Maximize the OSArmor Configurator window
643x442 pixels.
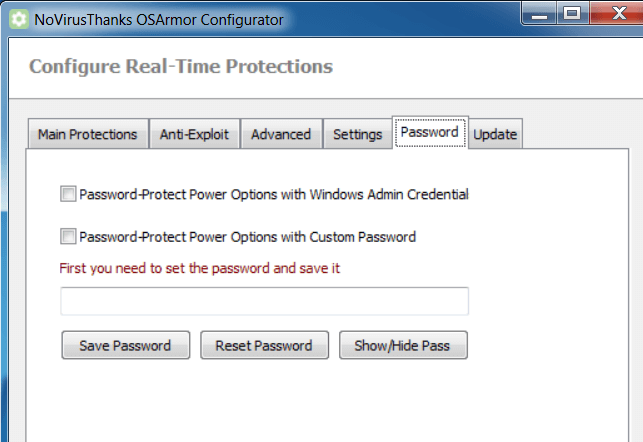point(572,14)
